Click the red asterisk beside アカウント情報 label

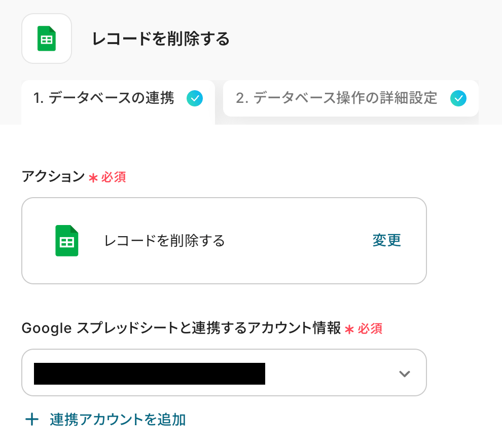[349, 329]
